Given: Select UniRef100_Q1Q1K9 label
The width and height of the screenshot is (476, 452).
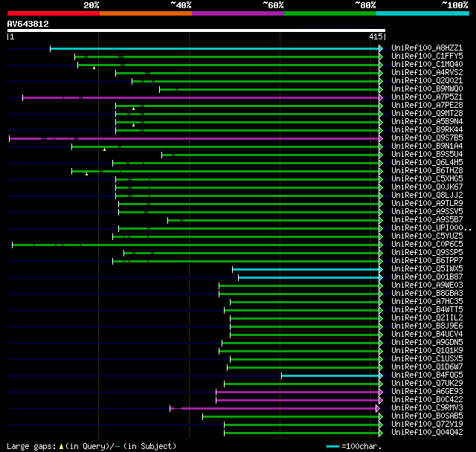Looking at the screenshot, I should point(427,351).
